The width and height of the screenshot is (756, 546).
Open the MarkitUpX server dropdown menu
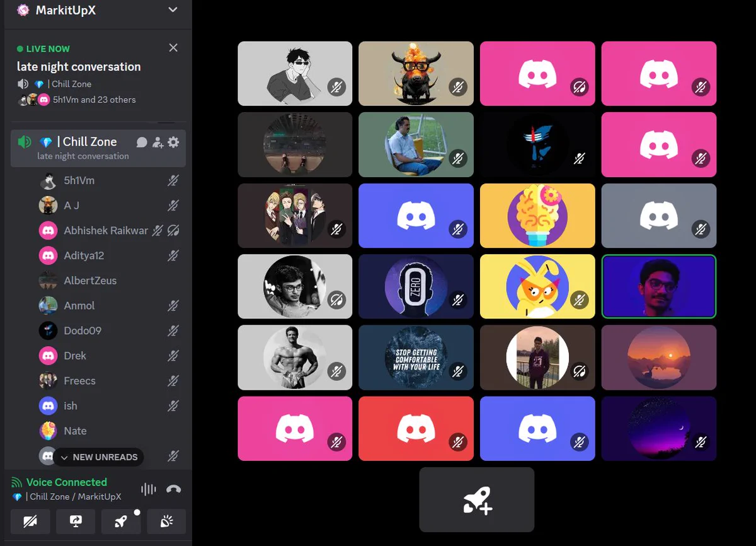point(173,10)
